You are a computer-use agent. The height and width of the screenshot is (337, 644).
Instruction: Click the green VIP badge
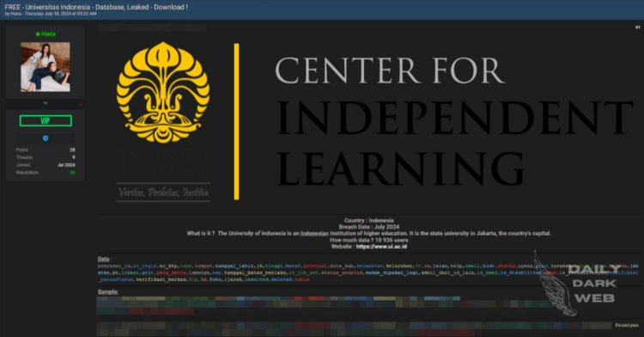pyautogui.click(x=46, y=121)
